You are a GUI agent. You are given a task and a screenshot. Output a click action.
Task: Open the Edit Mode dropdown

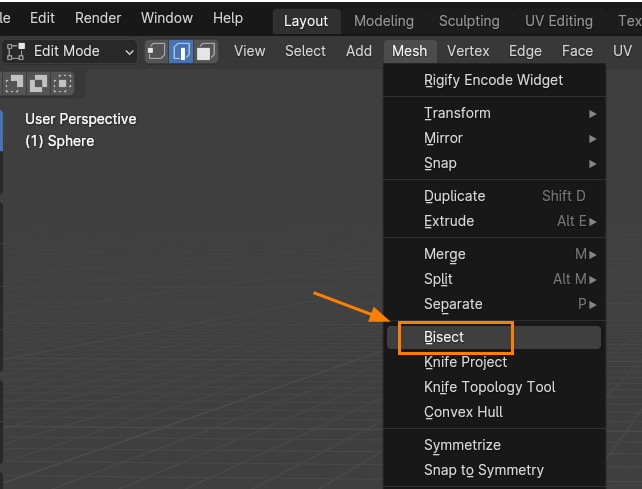70,52
